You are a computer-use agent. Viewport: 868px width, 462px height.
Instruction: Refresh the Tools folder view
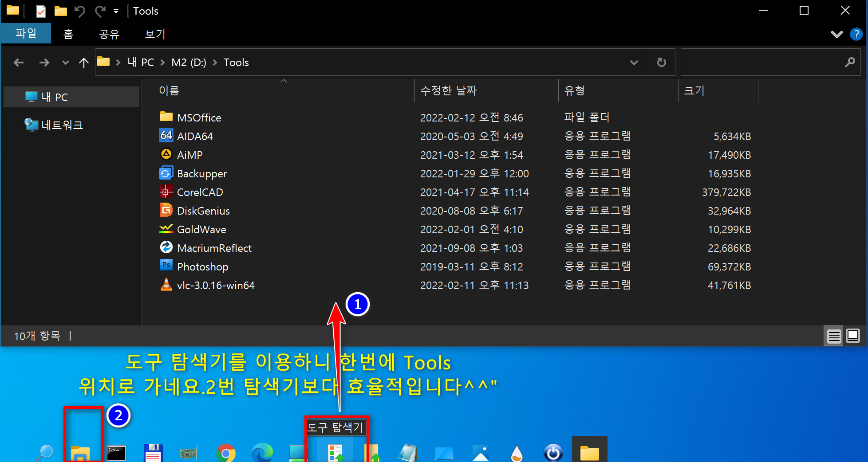tap(661, 62)
